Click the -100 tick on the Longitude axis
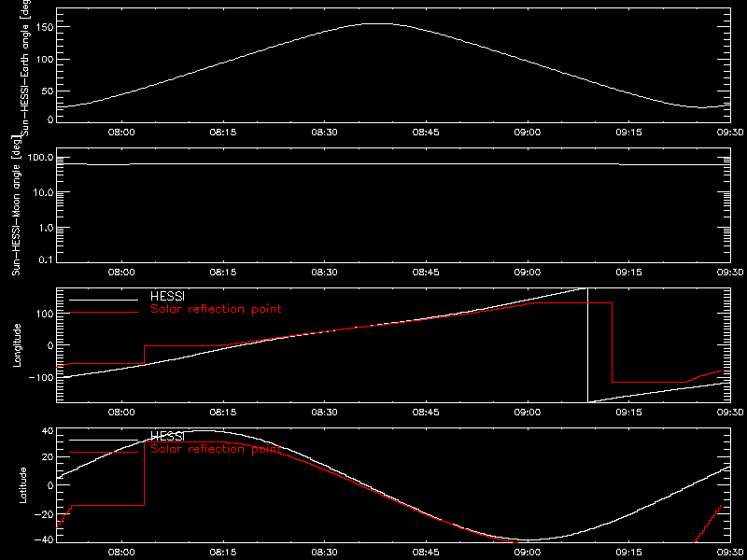Viewport: 747px width, 560px height. 40,377
